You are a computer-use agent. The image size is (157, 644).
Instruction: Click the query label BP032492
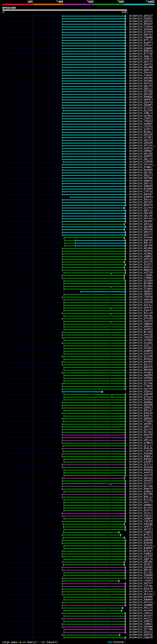(x=9, y=8)
